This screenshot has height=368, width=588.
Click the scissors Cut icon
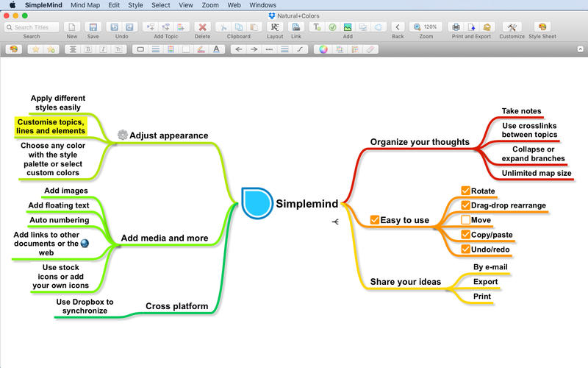tap(223, 27)
